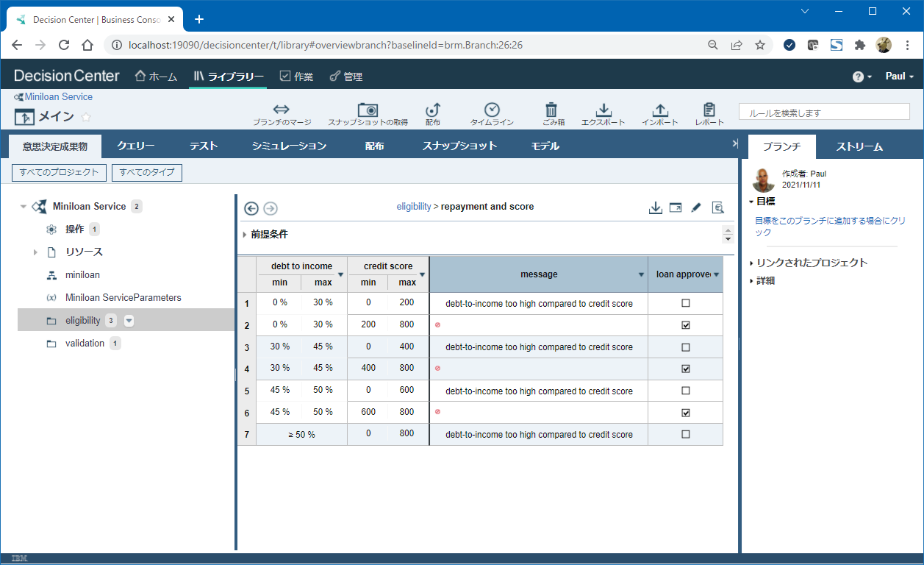Reload the browser page

(64, 45)
